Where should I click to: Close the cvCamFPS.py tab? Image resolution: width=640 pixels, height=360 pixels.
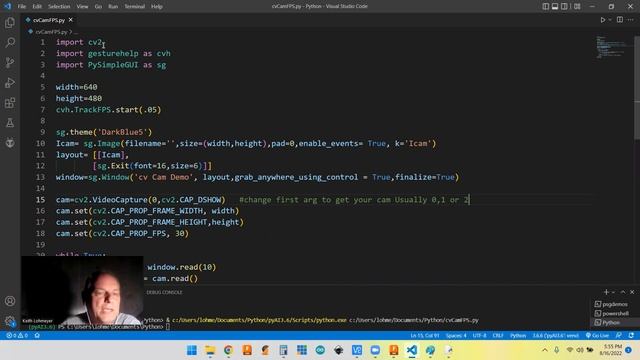[71, 20]
